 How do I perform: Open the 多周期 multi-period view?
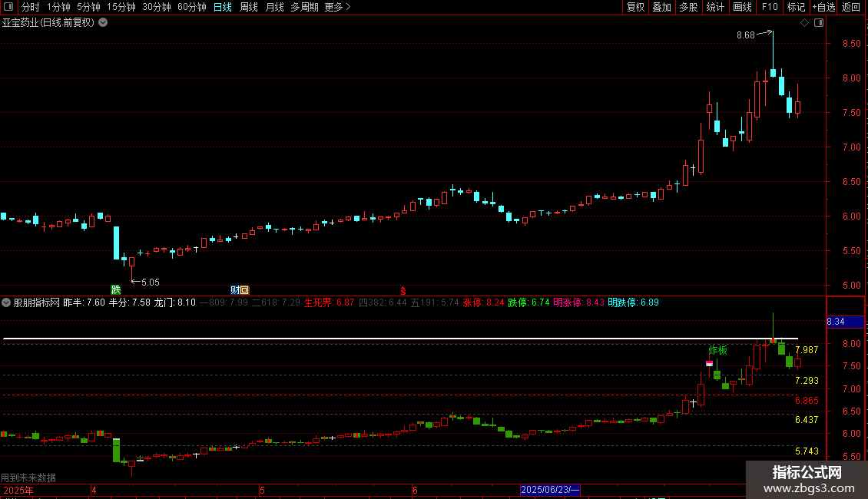304,7
